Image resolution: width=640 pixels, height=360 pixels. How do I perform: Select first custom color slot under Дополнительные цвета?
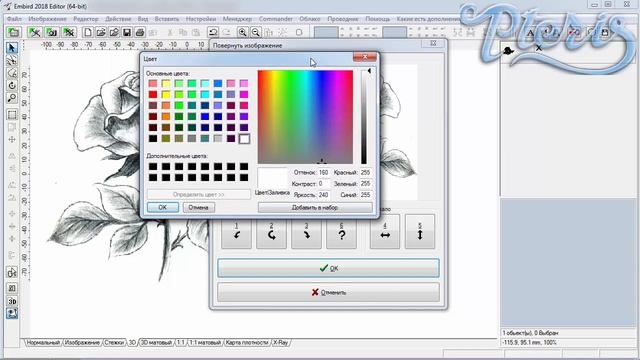coord(153,166)
